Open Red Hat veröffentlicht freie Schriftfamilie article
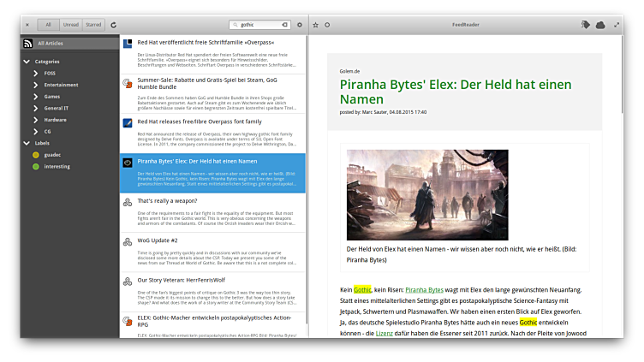Screen dimensions: 644x362 (212, 54)
